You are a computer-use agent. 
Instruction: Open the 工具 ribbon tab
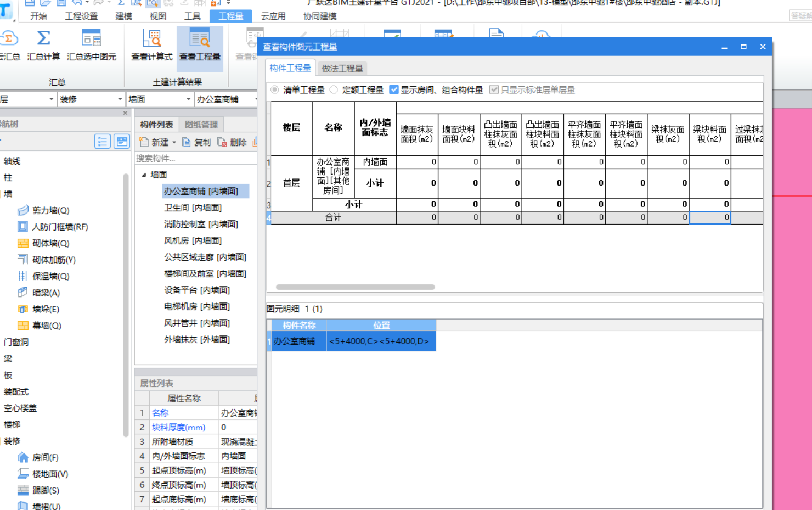coord(192,16)
